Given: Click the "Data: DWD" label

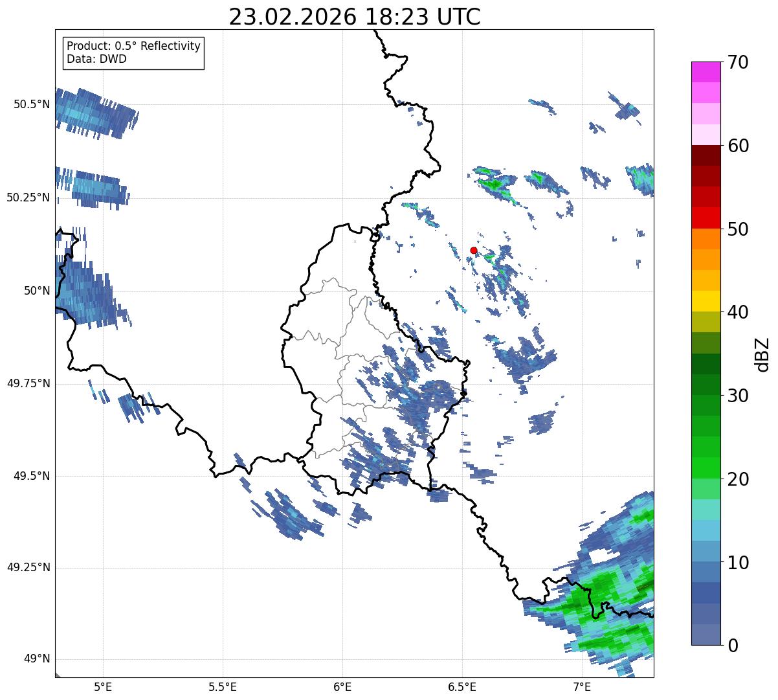Looking at the screenshot, I should coord(97,59).
